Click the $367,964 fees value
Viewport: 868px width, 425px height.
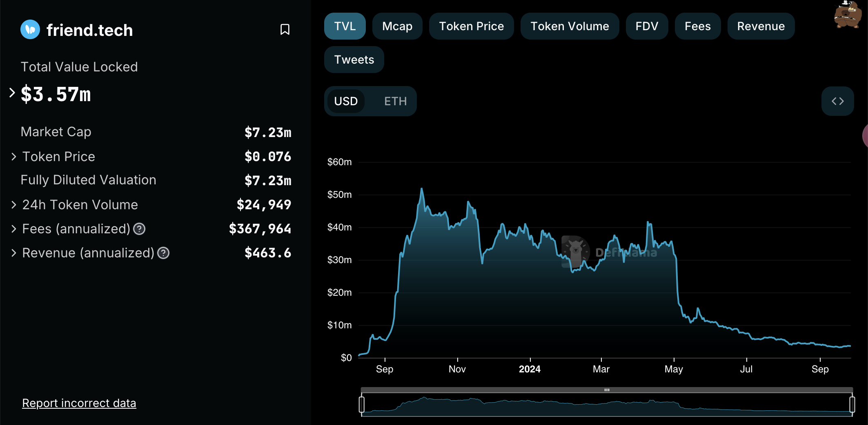[260, 228]
